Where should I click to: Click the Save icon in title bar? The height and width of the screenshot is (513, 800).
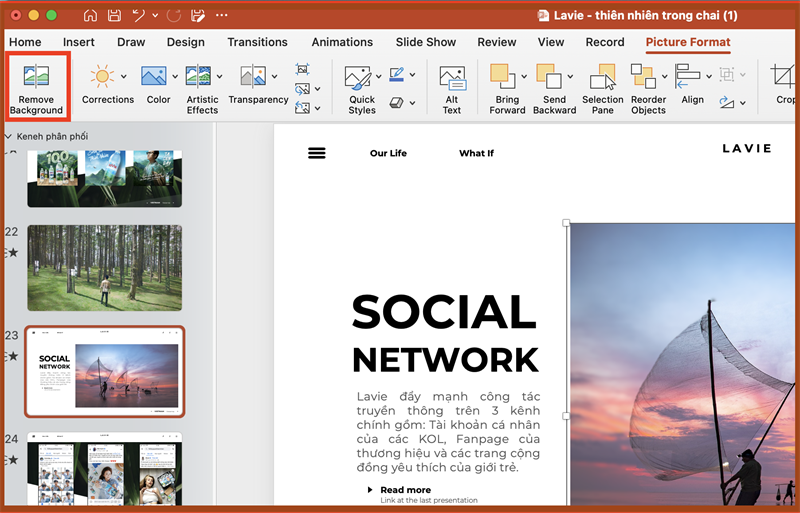tap(114, 16)
